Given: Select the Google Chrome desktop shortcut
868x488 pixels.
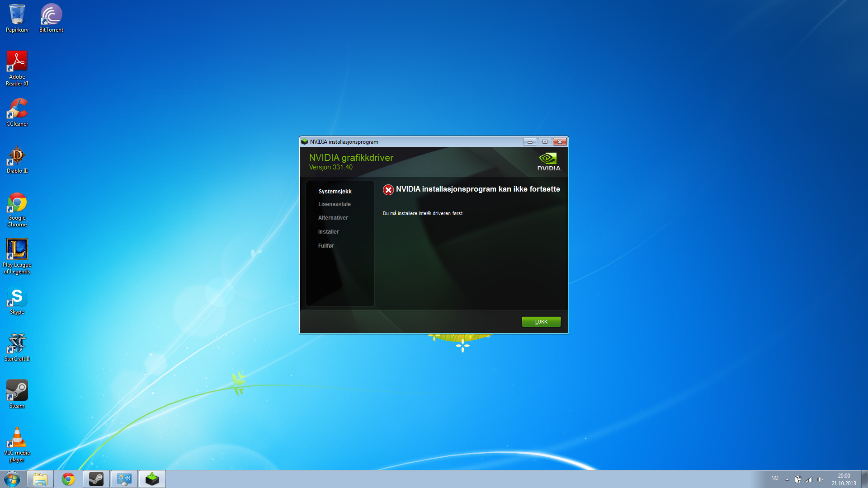Looking at the screenshot, I should (x=17, y=209).
